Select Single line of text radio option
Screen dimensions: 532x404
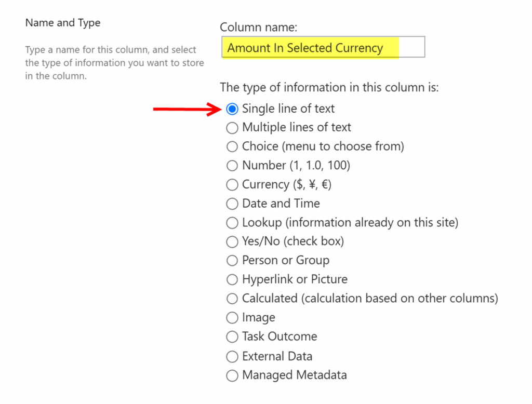232,109
